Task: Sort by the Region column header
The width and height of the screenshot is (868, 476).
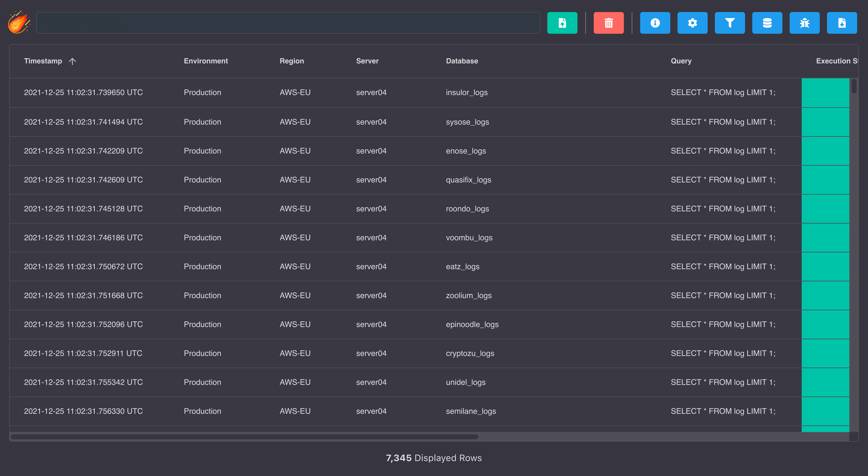Action: [x=292, y=61]
